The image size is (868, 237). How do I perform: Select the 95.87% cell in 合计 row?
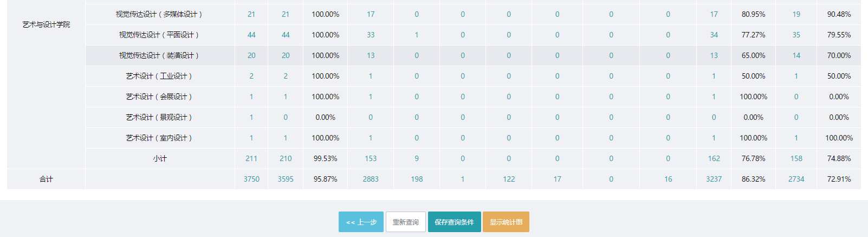325,179
